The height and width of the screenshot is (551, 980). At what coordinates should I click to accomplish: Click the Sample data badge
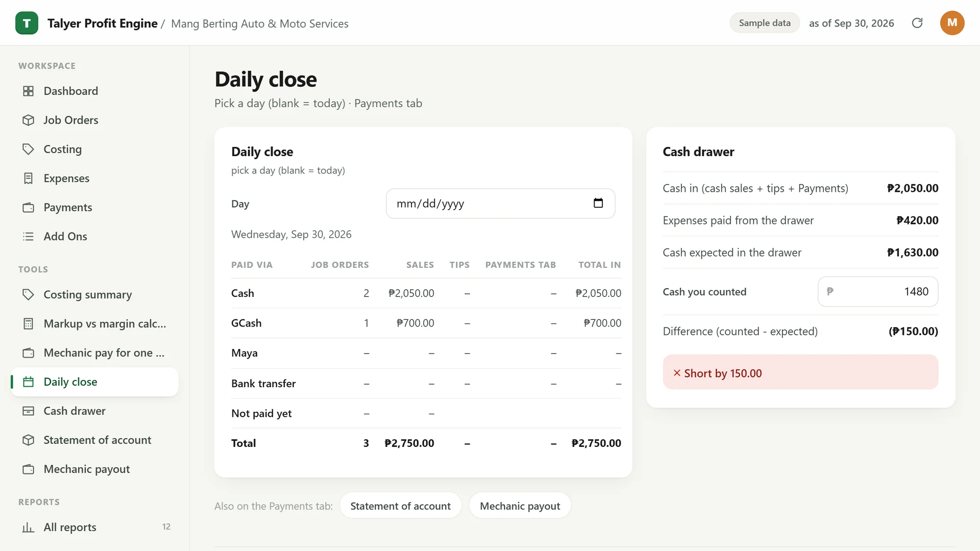[765, 23]
